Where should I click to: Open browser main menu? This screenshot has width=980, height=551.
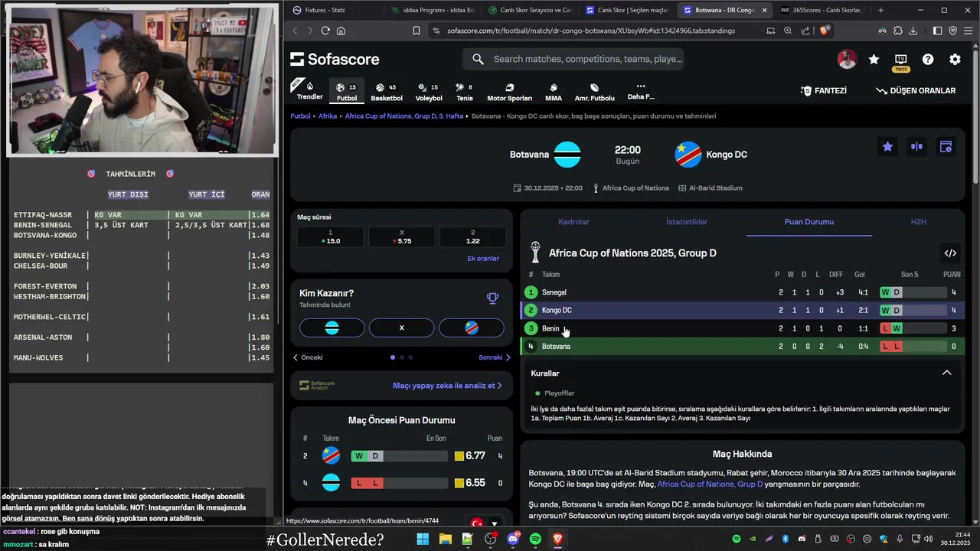(969, 31)
